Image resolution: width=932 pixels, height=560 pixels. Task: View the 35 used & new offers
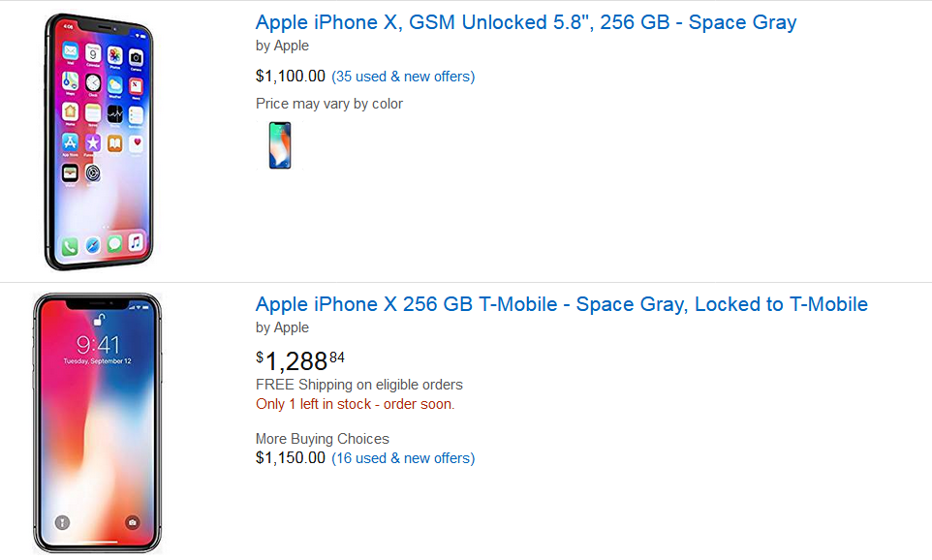(403, 77)
